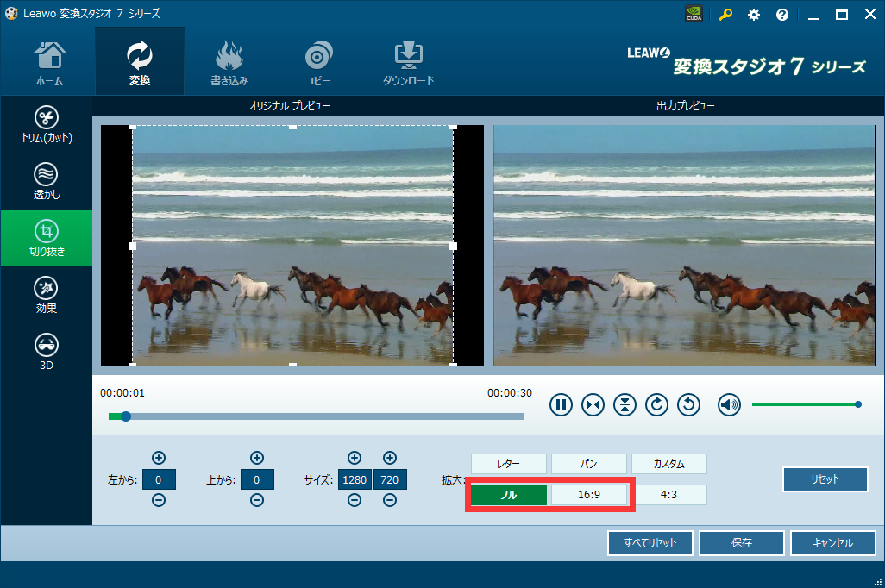Select the 4:3 zoom ratio option
885x588 pixels.
point(668,495)
